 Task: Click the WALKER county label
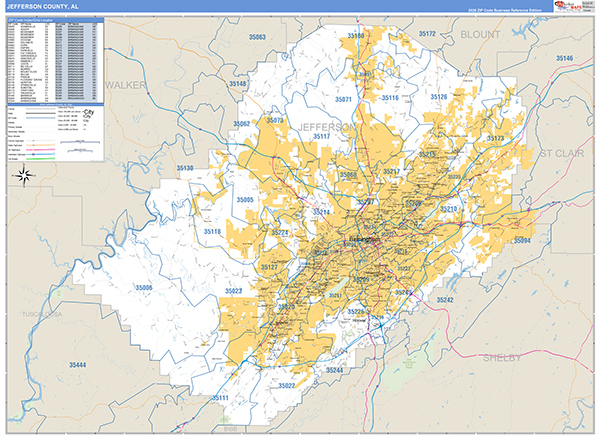(126, 85)
